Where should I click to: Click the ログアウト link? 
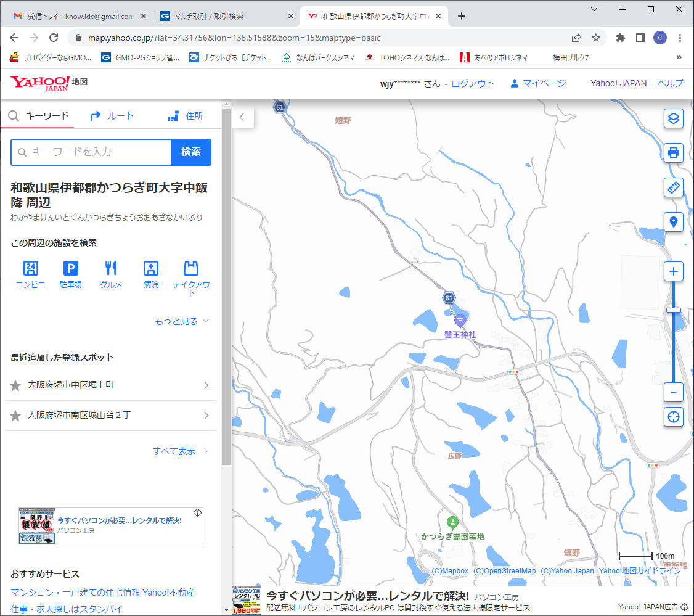click(x=473, y=84)
